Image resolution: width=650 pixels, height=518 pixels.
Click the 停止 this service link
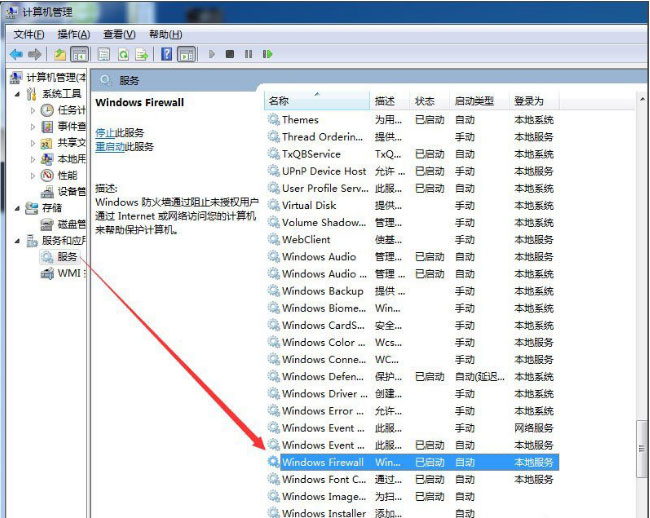tap(104, 133)
